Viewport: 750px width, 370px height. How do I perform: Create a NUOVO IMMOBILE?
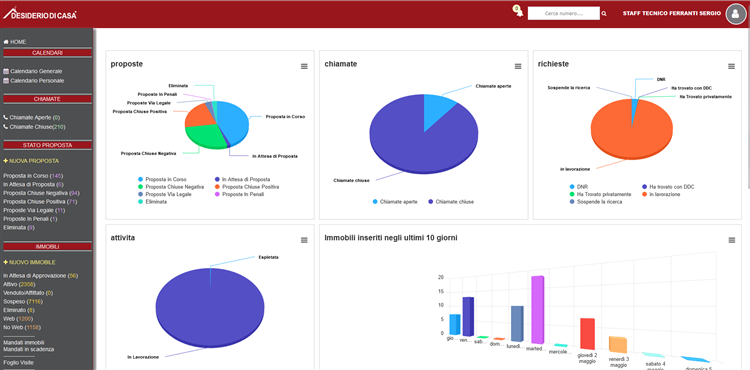pyautogui.click(x=29, y=262)
